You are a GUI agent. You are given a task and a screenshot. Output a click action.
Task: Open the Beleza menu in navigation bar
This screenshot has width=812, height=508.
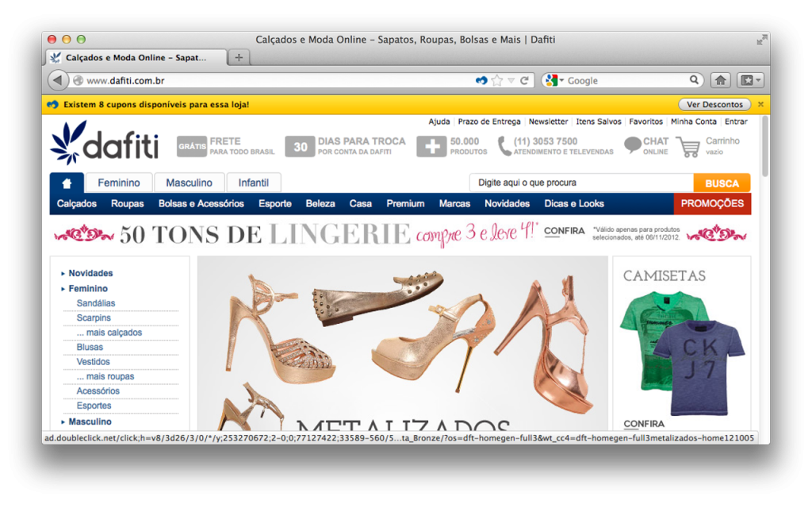click(320, 204)
